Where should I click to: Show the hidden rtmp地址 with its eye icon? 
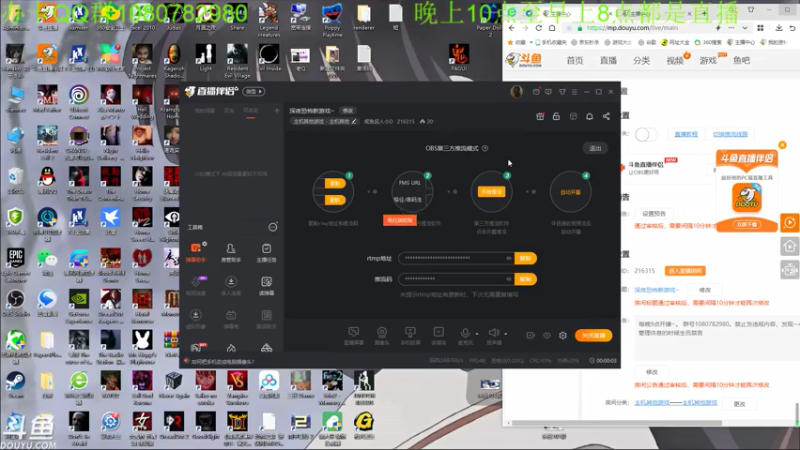click(509, 258)
